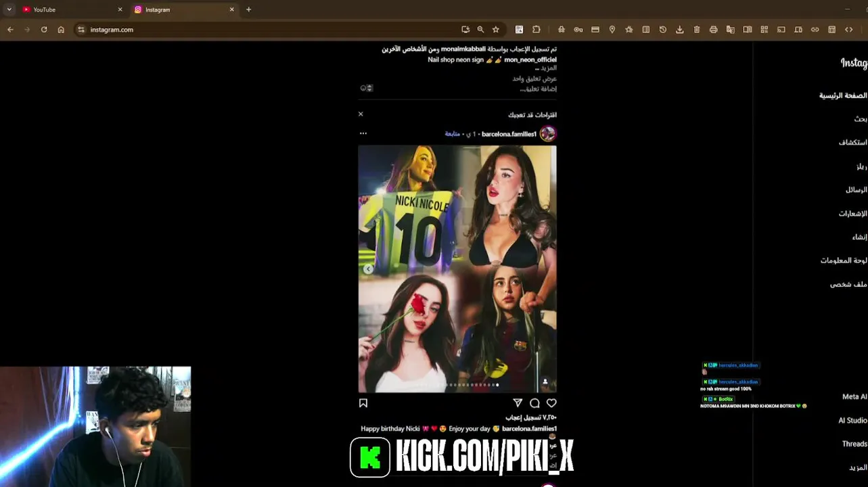The width and height of the screenshot is (868, 487).
Task: Bookmark this page with star icon
Action: click(496, 30)
